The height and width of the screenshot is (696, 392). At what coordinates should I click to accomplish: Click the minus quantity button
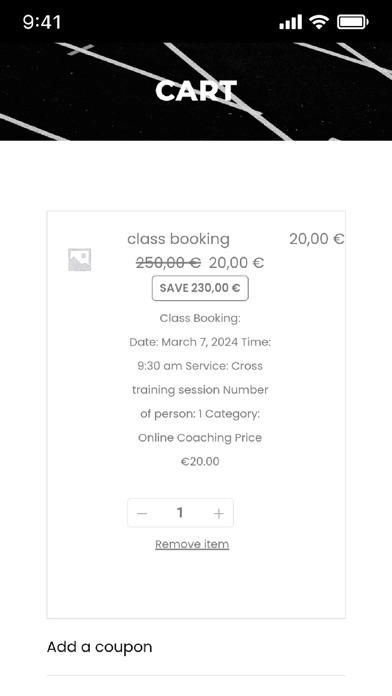coord(142,514)
